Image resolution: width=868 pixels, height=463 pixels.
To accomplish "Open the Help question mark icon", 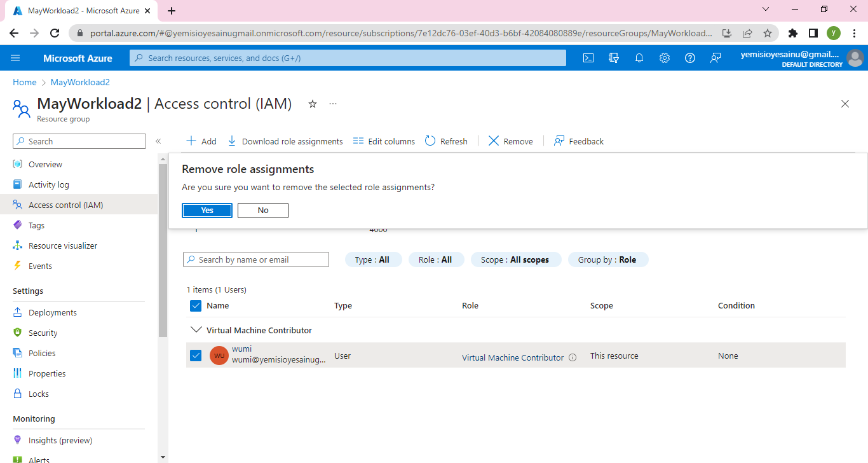I will coord(690,58).
